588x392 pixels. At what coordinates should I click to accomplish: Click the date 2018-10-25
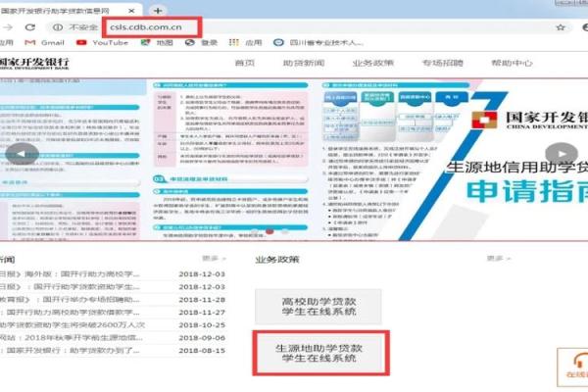[x=202, y=325]
